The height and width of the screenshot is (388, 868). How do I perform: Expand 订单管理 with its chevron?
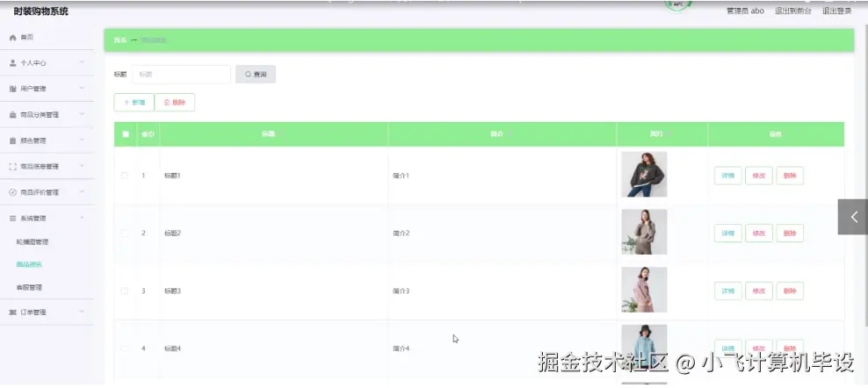pos(82,312)
